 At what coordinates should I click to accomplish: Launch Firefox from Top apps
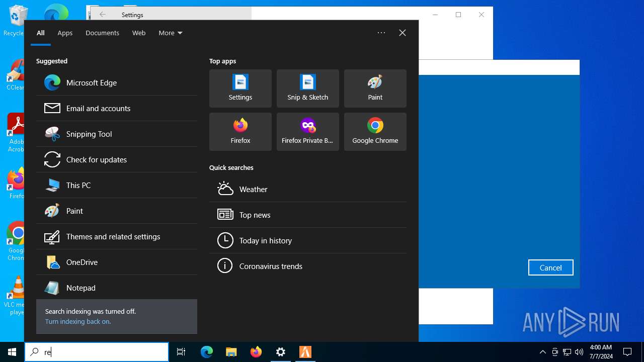coord(240,132)
